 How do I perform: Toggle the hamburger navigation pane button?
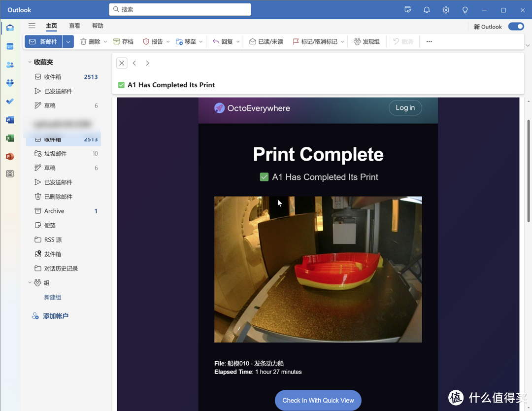point(32,26)
